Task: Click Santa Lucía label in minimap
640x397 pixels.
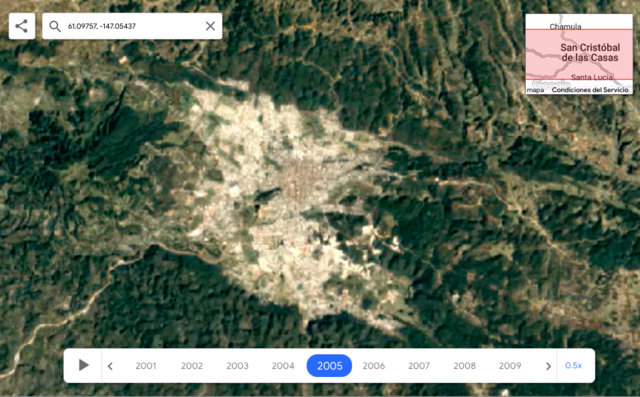Action: point(592,77)
